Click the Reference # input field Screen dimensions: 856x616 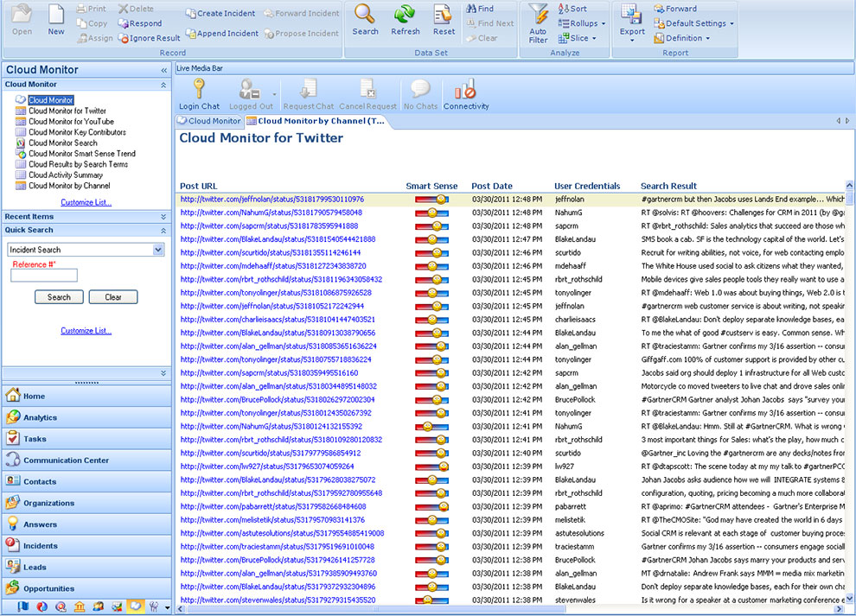44,276
